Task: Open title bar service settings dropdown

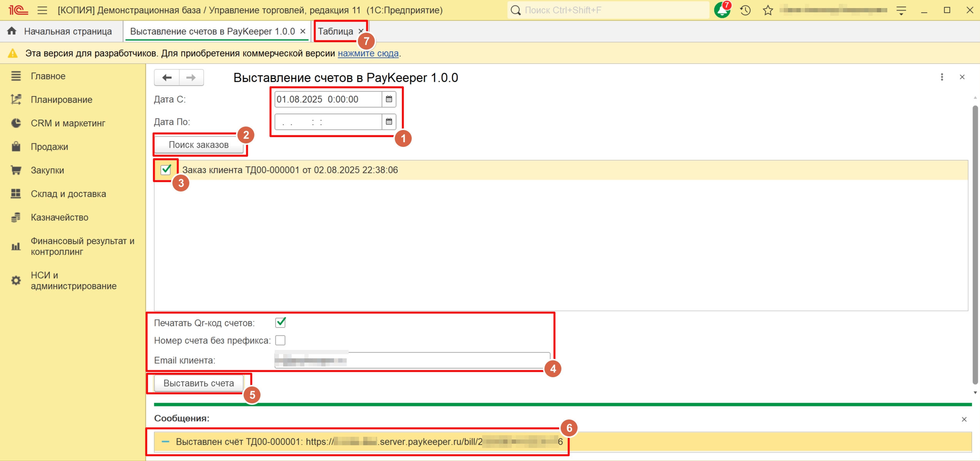Action: click(x=901, y=10)
